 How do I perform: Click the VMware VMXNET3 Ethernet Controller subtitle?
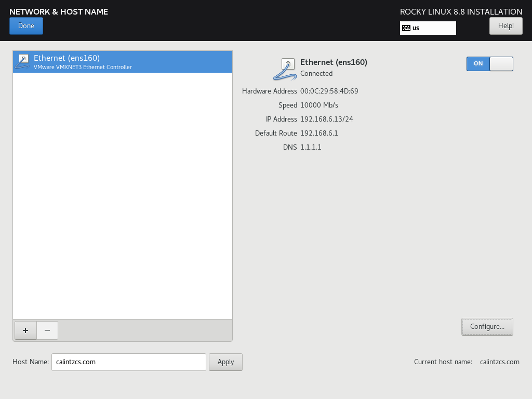(x=83, y=67)
